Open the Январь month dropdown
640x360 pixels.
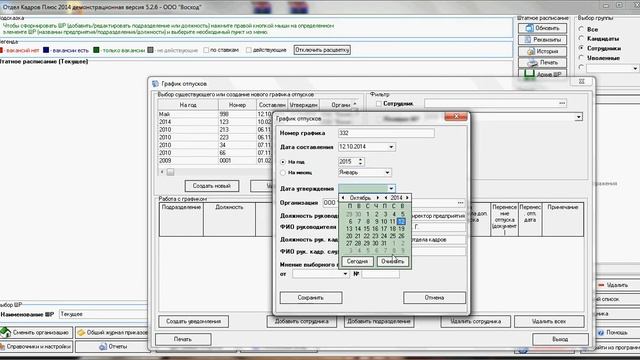pos(387,173)
